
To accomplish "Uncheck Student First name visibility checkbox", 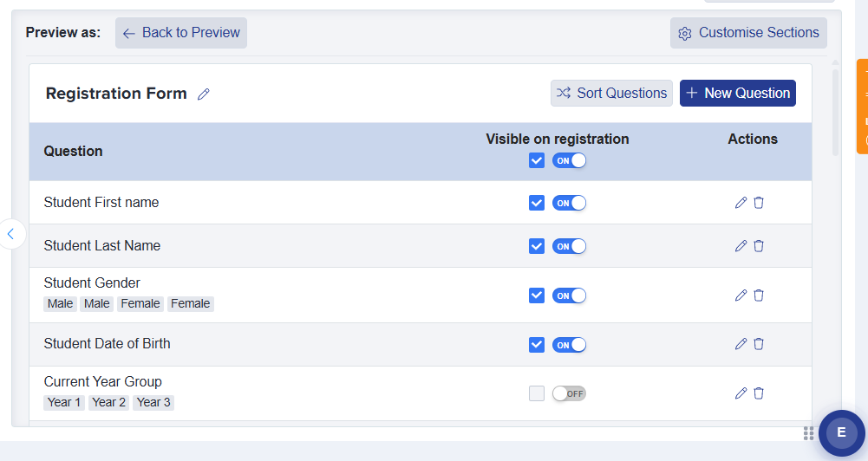I will (537, 203).
